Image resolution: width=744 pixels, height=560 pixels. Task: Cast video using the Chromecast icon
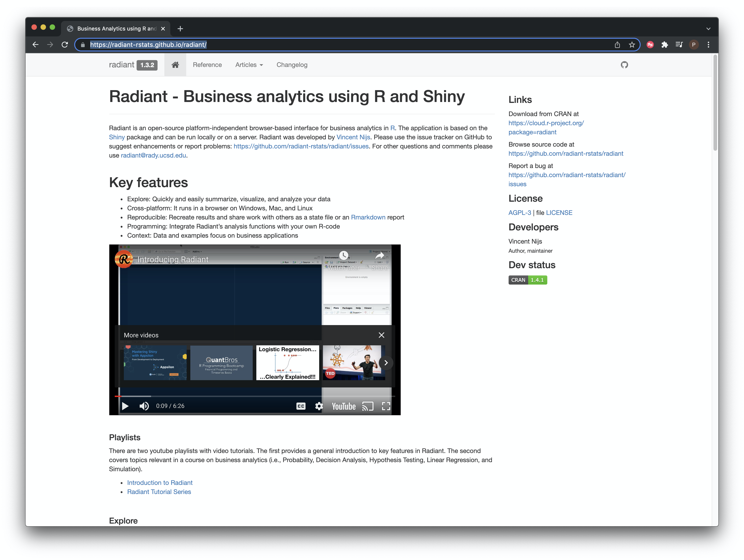tap(368, 406)
